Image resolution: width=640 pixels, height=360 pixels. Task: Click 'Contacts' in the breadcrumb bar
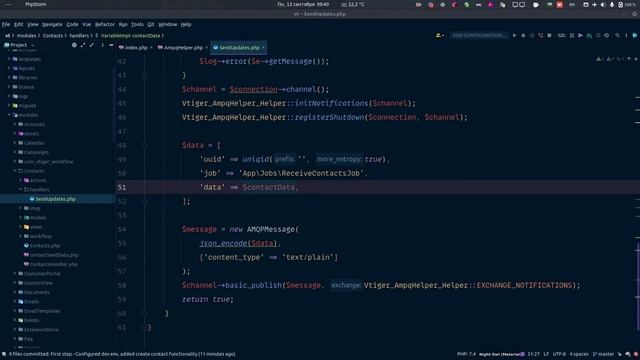tap(53, 36)
